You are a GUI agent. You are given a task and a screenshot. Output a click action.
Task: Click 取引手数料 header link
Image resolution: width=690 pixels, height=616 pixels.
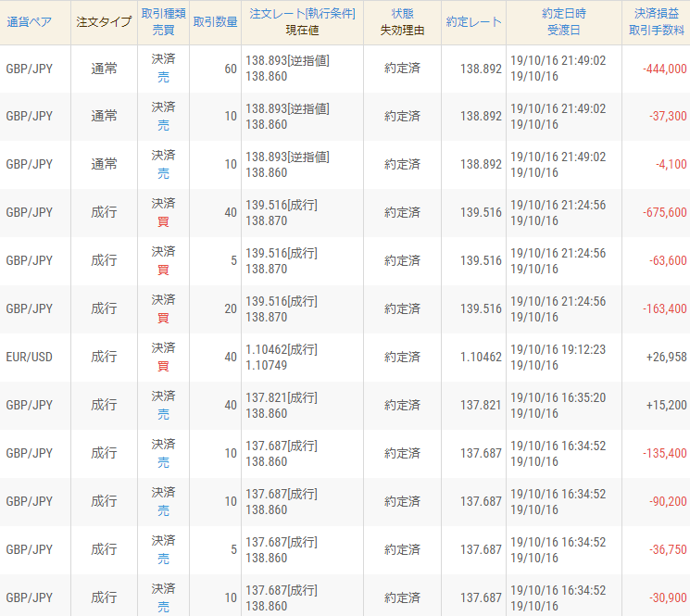656,31
